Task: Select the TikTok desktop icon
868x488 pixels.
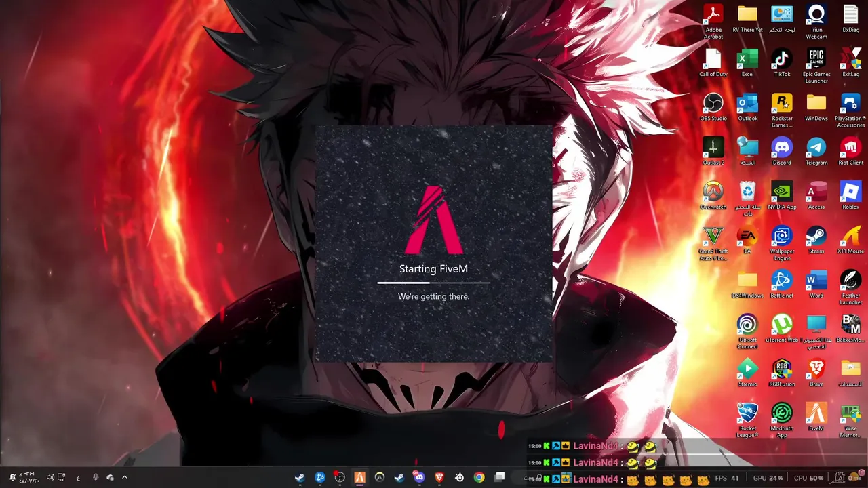Action: (x=782, y=64)
